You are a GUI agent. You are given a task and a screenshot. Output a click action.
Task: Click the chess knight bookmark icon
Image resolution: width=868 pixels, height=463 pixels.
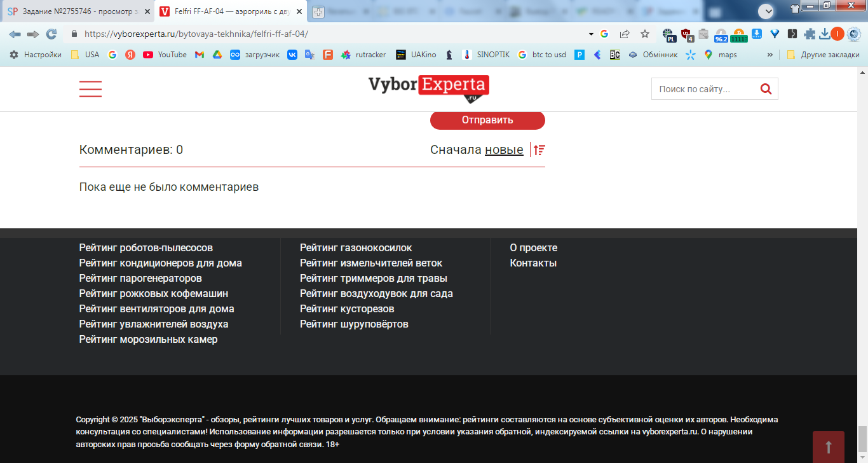click(x=449, y=55)
